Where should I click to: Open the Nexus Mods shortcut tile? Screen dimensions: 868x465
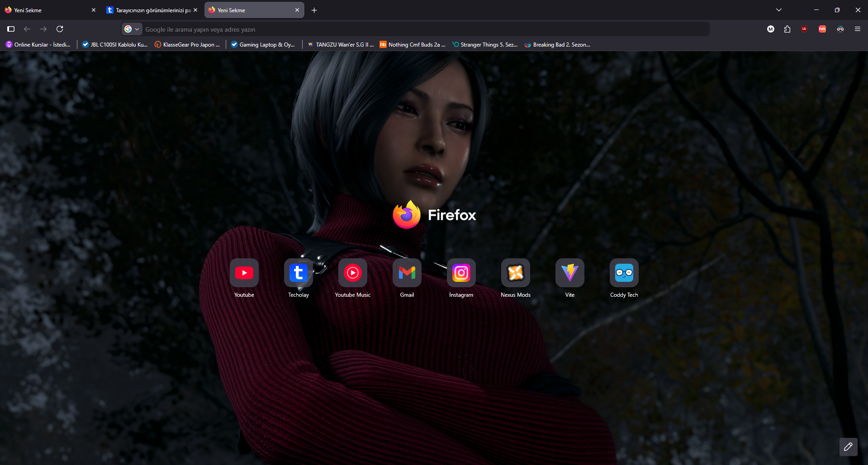coord(516,273)
